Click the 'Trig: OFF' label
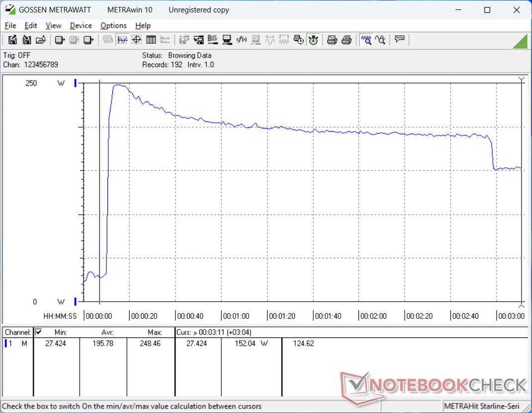532x413 pixels. [16, 55]
